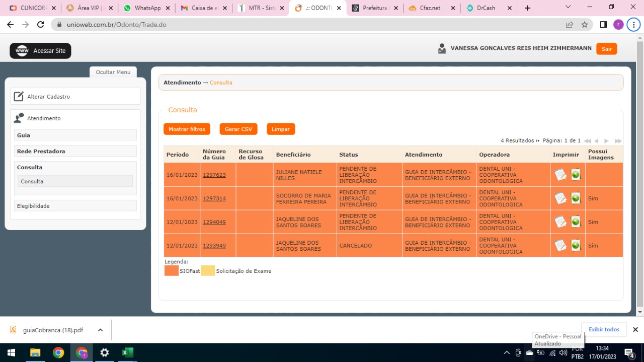This screenshot has height=362, width=644.
Task: Open Excel from the Windows taskbar
Action: coord(127,352)
